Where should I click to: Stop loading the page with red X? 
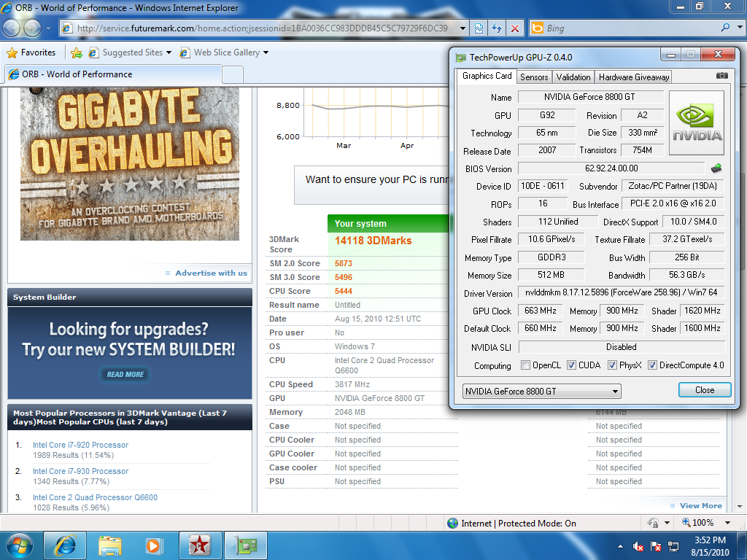[515, 28]
